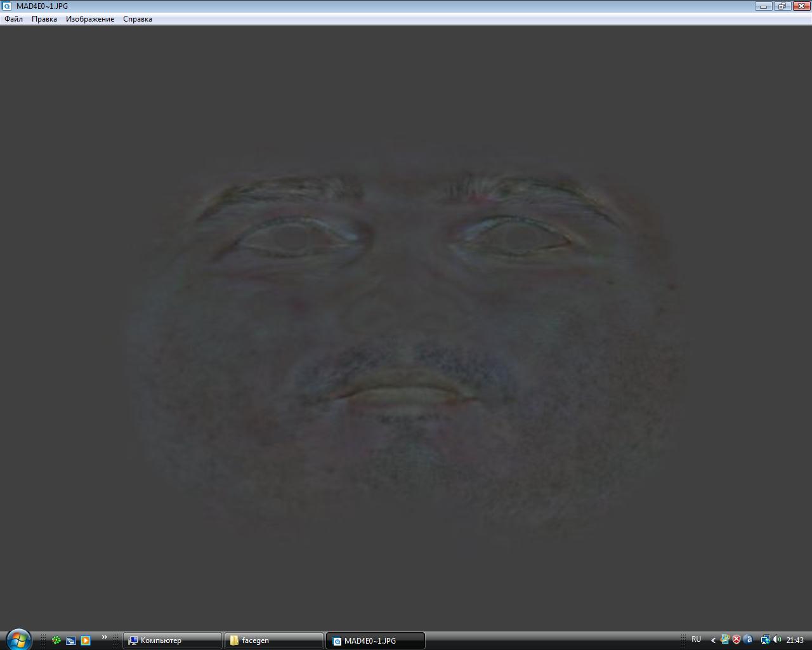Screen dimensions: 812x650
Task: Click the app icon in the title bar
Action: pos(8,6)
